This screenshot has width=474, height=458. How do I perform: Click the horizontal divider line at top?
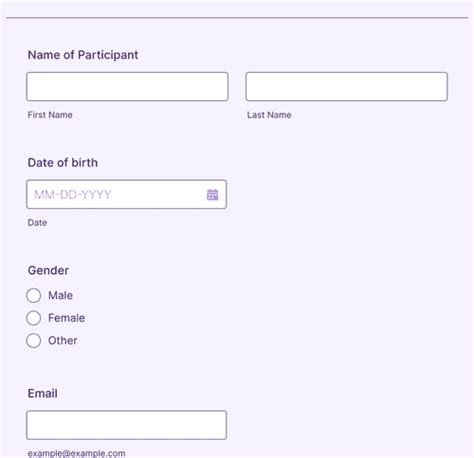(237, 18)
